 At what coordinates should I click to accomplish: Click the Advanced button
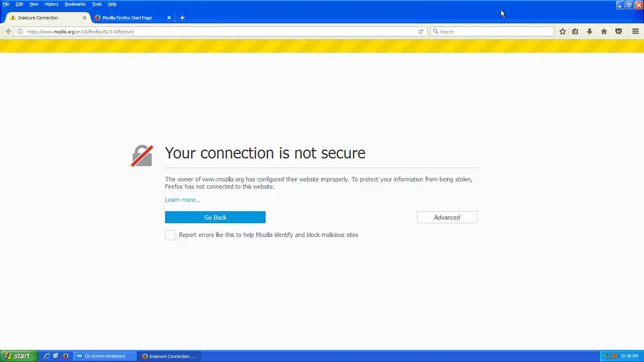[x=447, y=217]
